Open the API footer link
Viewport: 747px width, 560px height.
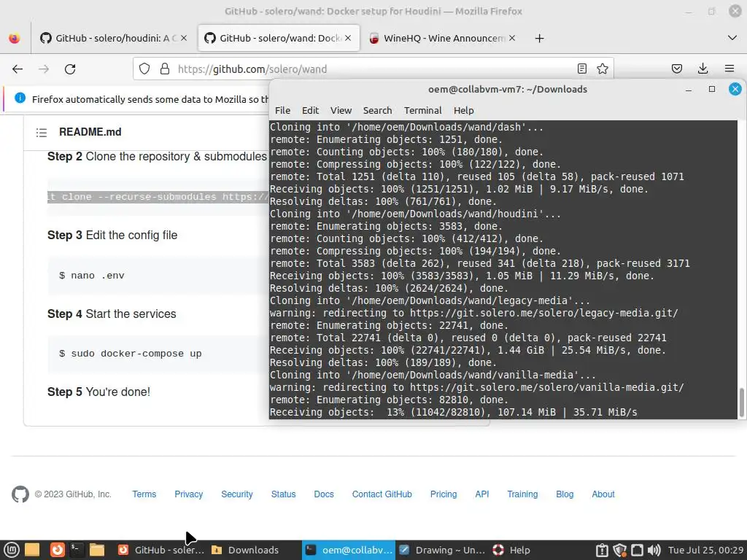481,494
